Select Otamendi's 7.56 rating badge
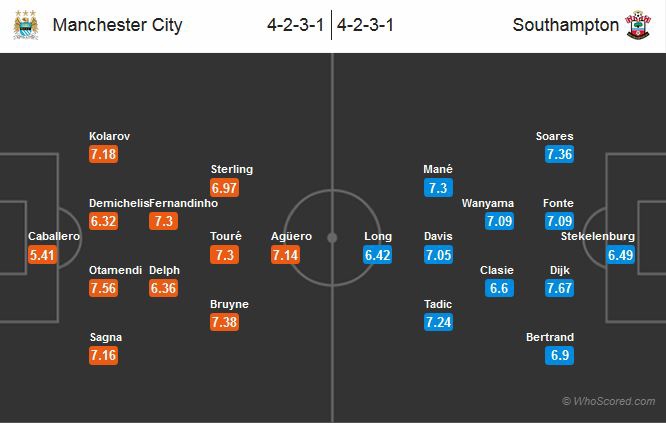Viewport: 666px width, 423px height. pos(104,288)
